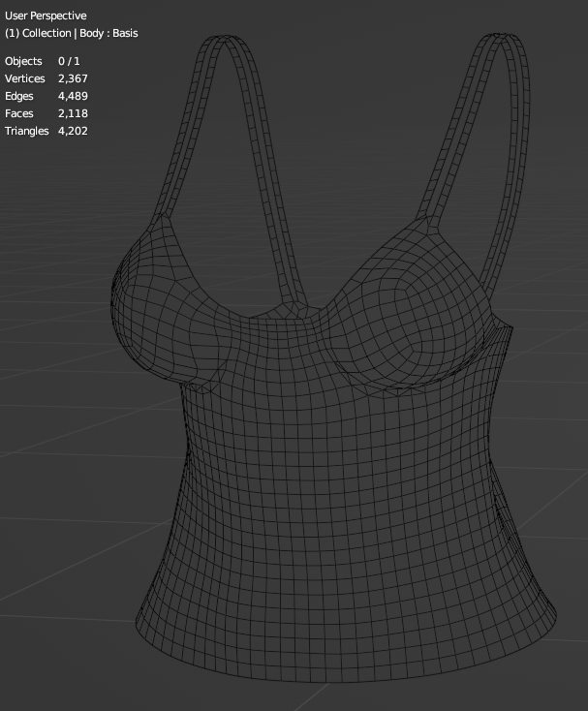Click the Objects '0 / 1' count

(69, 61)
